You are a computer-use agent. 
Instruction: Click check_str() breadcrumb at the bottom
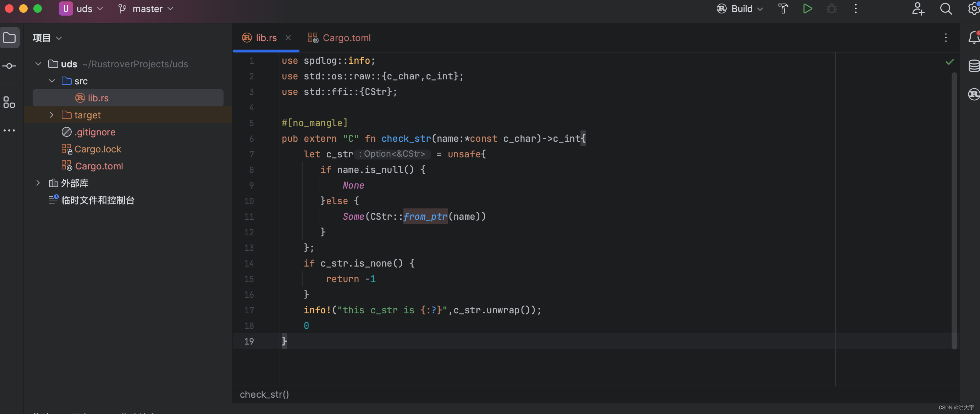pyautogui.click(x=264, y=394)
